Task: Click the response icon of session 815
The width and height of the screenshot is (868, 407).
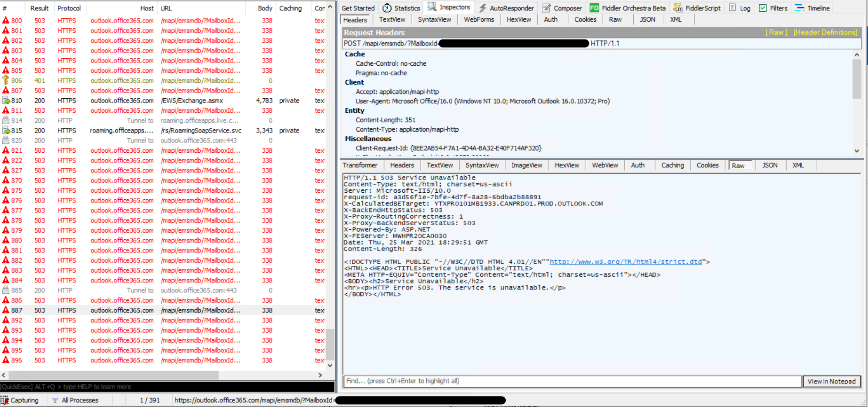Action: pos(6,131)
